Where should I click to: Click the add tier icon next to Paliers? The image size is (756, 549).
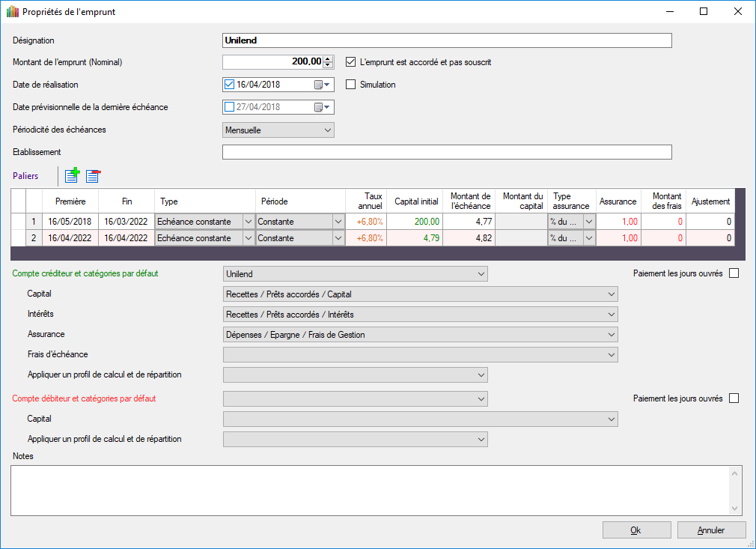(72, 176)
